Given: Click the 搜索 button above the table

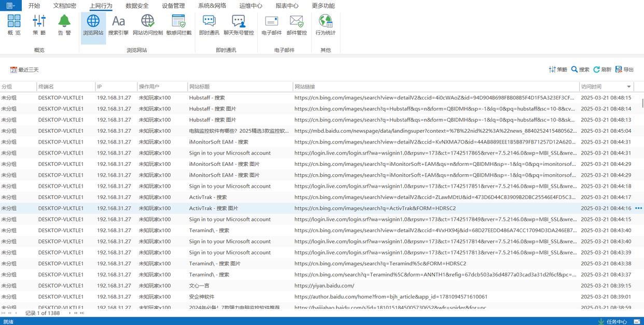Looking at the screenshot, I should pyautogui.click(x=580, y=69).
